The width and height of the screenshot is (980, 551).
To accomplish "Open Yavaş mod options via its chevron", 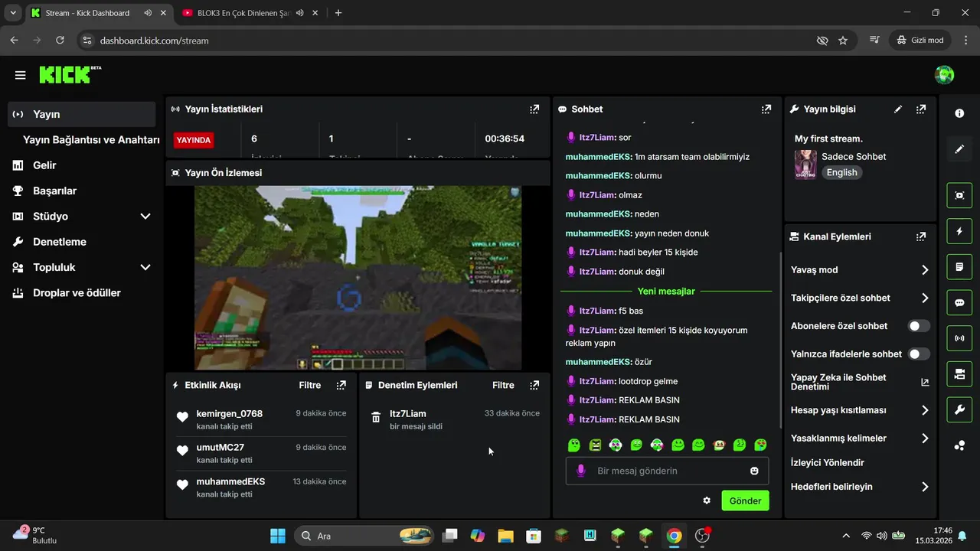I will (x=925, y=270).
